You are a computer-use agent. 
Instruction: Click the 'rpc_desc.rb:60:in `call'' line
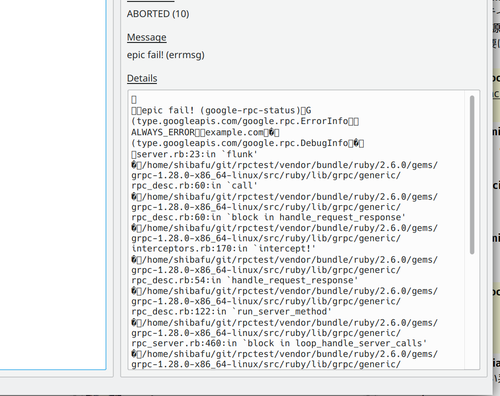(x=194, y=186)
